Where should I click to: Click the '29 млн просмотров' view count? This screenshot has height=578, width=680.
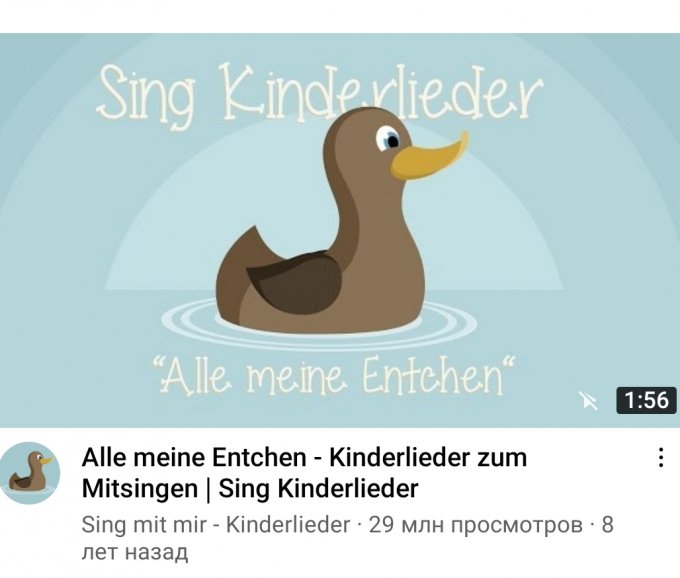click(x=476, y=525)
